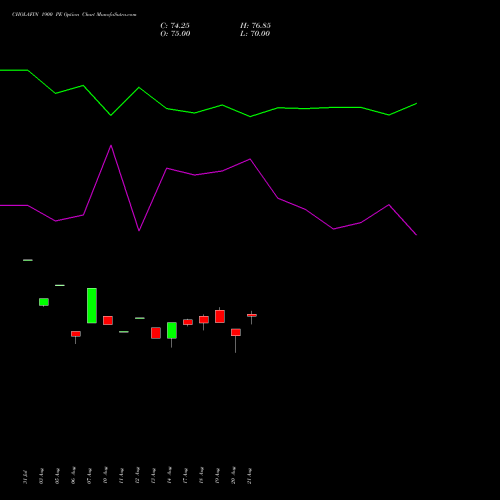Click the 10 Aug date axis label
Image resolution: width=500 pixels, height=500 pixels.
[x=105, y=476]
